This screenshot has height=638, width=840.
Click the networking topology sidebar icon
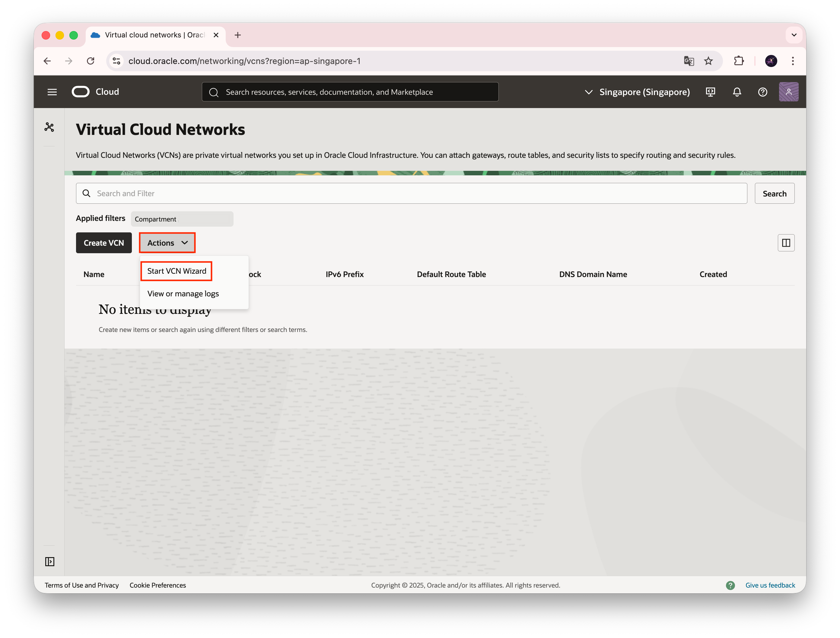click(x=49, y=127)
